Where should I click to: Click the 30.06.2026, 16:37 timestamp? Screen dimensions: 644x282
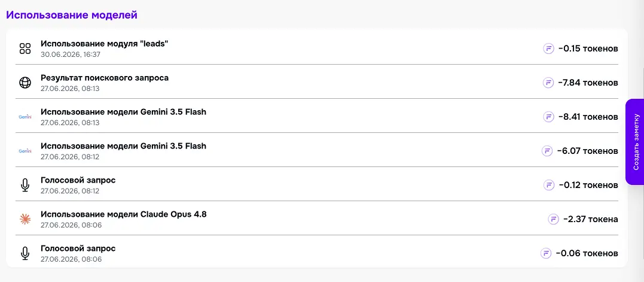click(x=71, y=54)
